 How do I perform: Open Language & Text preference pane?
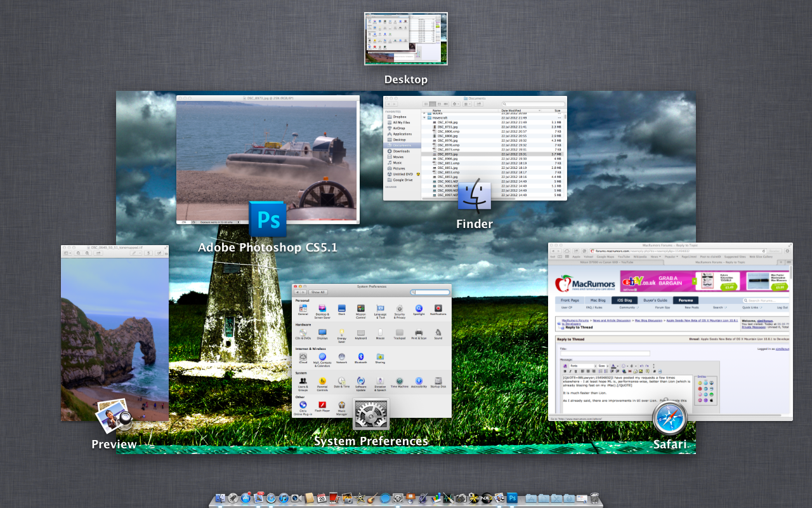(380, 311)
